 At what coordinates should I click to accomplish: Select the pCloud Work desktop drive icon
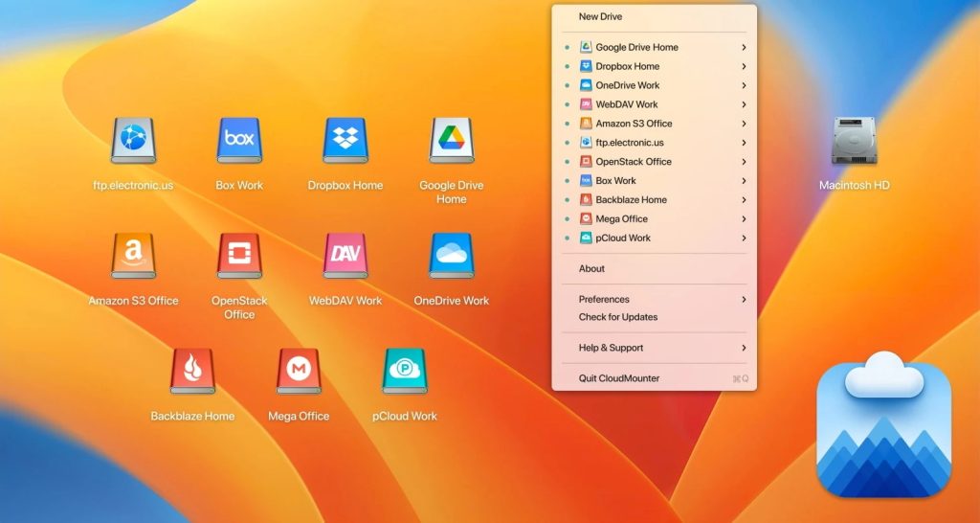pyautogui.click(x=405, y=371)
